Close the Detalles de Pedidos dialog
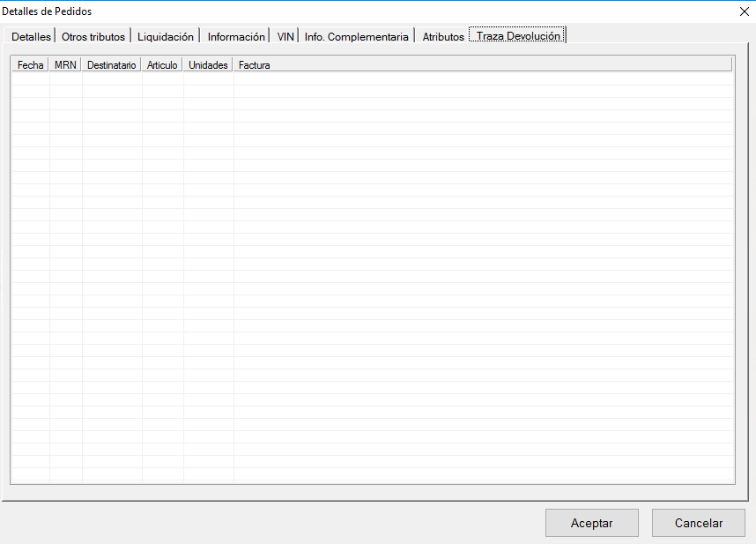The height and width of the screenshot is (544, 756). click(744, 11)
